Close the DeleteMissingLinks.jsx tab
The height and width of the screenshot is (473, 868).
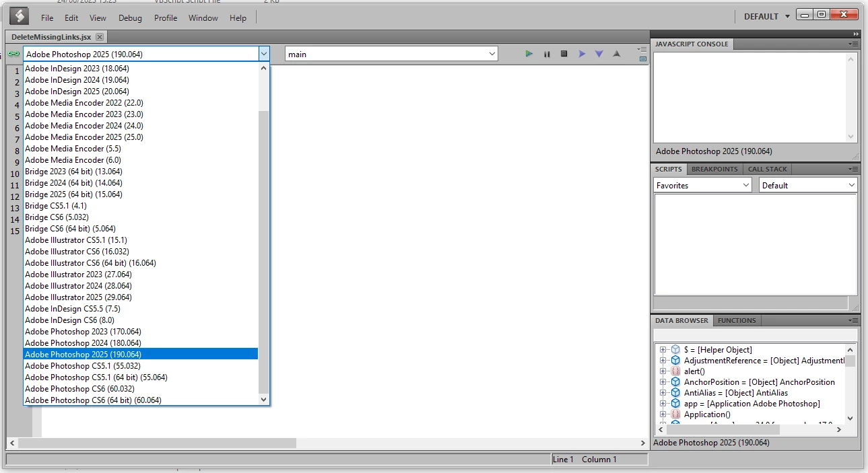coord(100,37)
